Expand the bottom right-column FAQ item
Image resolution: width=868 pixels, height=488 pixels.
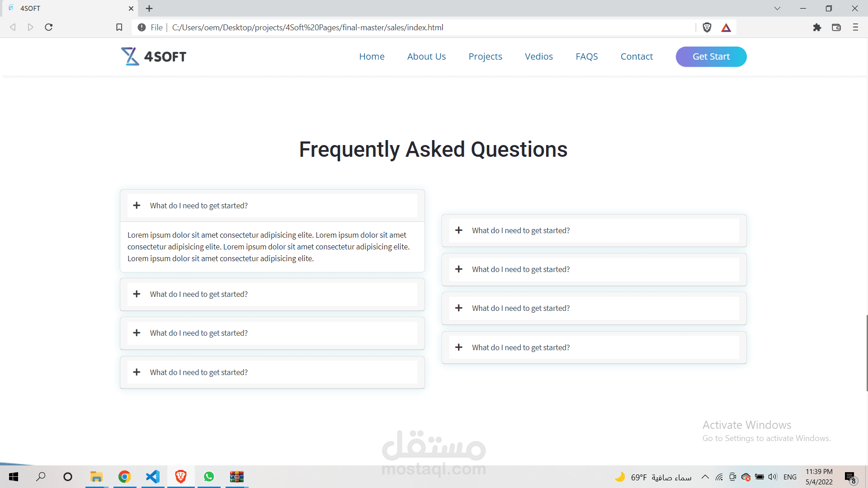(x=521, y=347)
